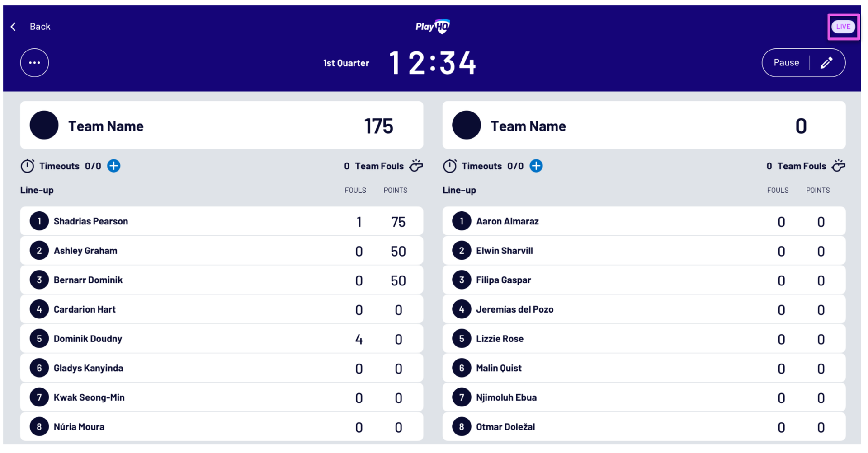The image size is (868, 453).
Task: Open the three-dot more options menu
Action: pos(34,63)
